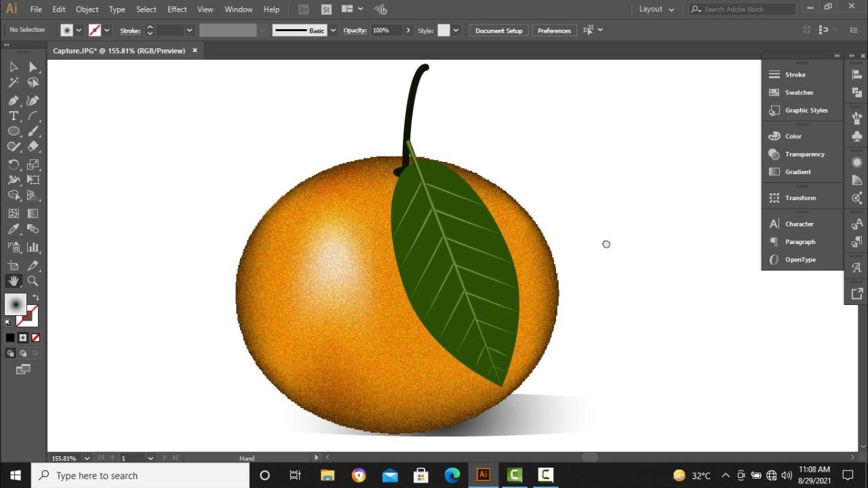Open the Window menu
Screen dimensions: 868x488
click(x=239, y=9)
